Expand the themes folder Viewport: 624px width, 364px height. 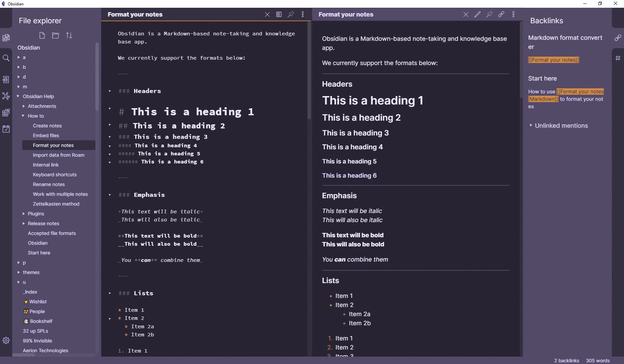point(19,272)
